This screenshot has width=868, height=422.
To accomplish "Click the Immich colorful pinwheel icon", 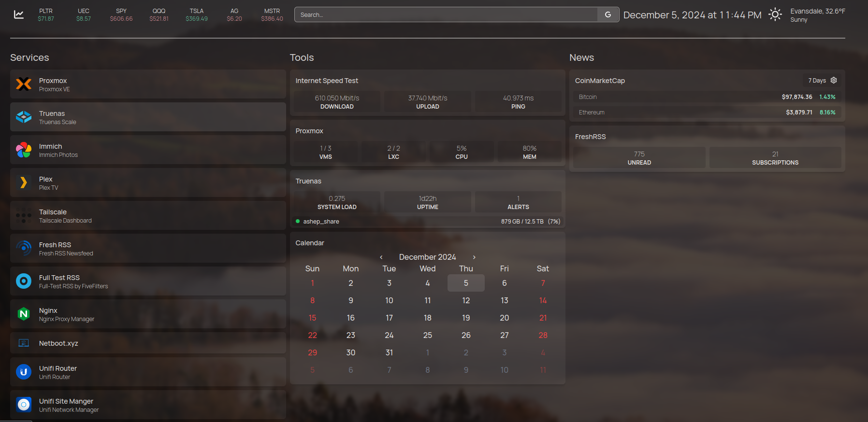I will coord(23,150).
